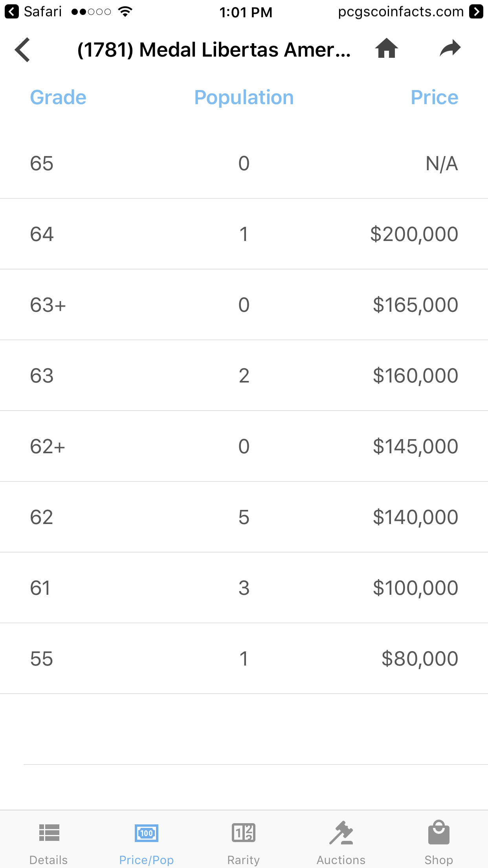488x868 pixels.
Task: Sort by the Grade column header
Action: [58, 97]
